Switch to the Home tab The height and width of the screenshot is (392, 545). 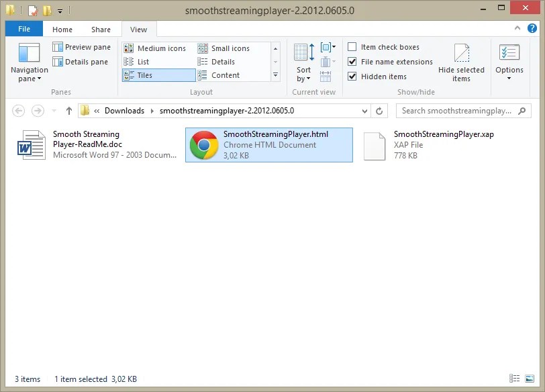(62, 30)
